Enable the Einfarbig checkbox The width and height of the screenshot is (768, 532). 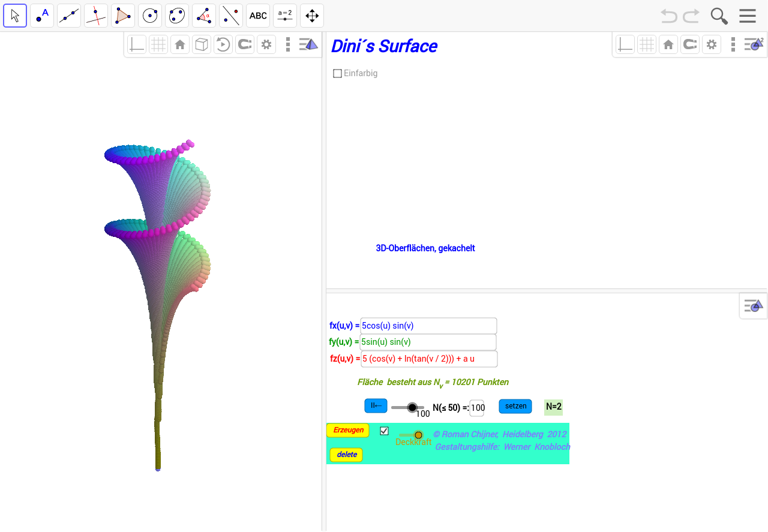click(337, 73)
